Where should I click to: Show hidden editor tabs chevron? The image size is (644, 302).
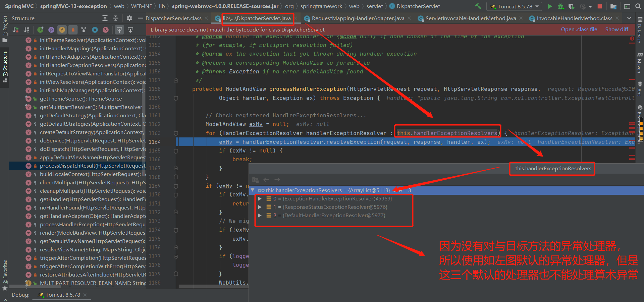coord(629,18)
